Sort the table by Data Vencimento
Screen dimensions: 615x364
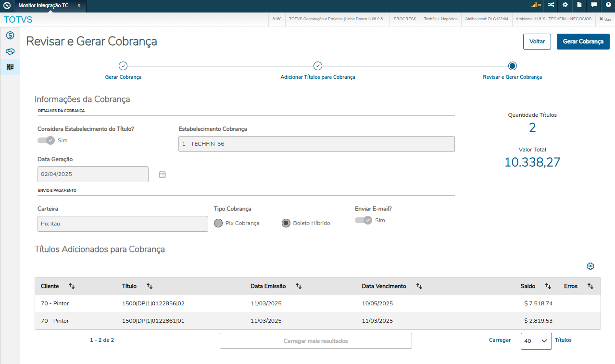(419, 286)
